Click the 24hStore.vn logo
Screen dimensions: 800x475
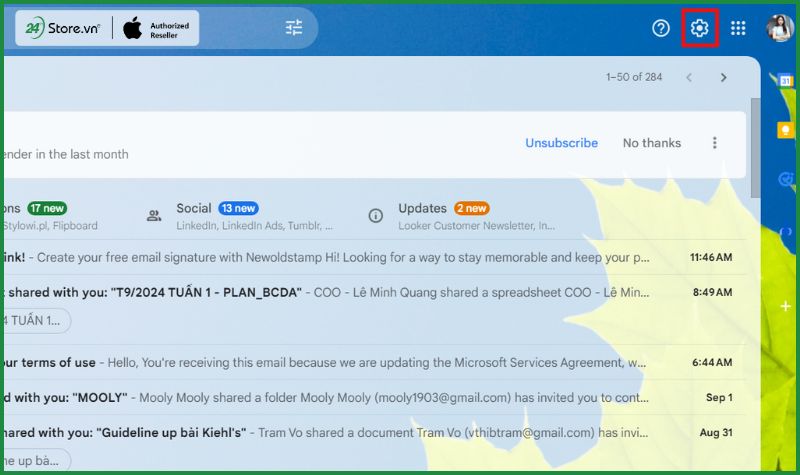pyautogui.click(x=62, y=28)
